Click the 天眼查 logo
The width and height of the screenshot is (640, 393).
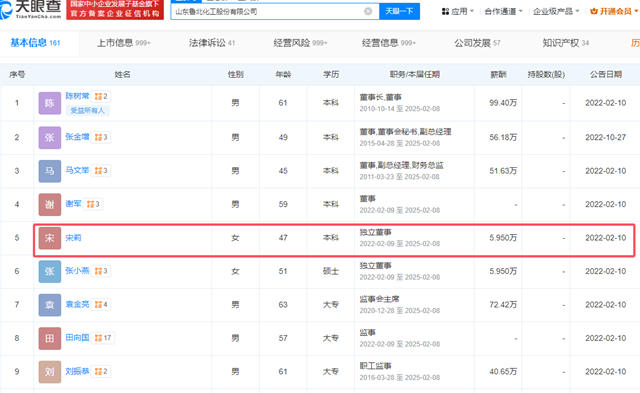click(x=31, y=9)
